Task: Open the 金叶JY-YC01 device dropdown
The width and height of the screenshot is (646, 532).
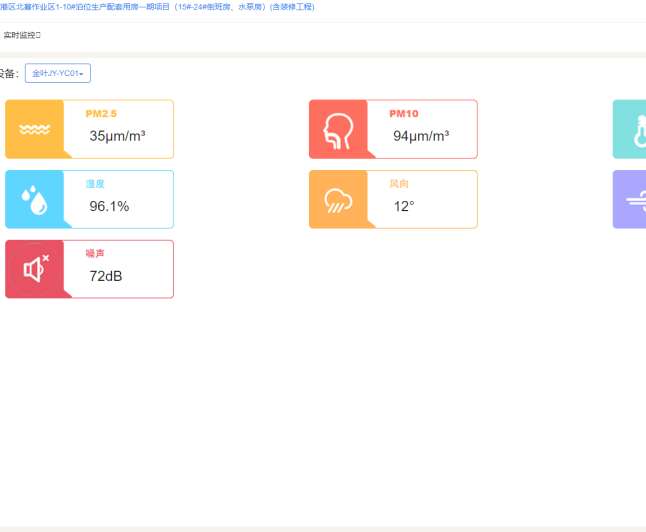Action: pos(58,73)
